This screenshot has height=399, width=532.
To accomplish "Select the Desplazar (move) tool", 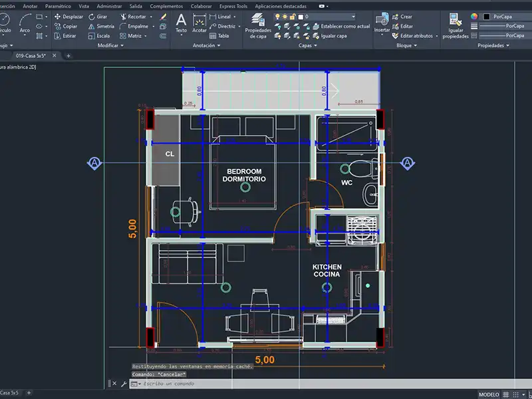I will (72, 17).
